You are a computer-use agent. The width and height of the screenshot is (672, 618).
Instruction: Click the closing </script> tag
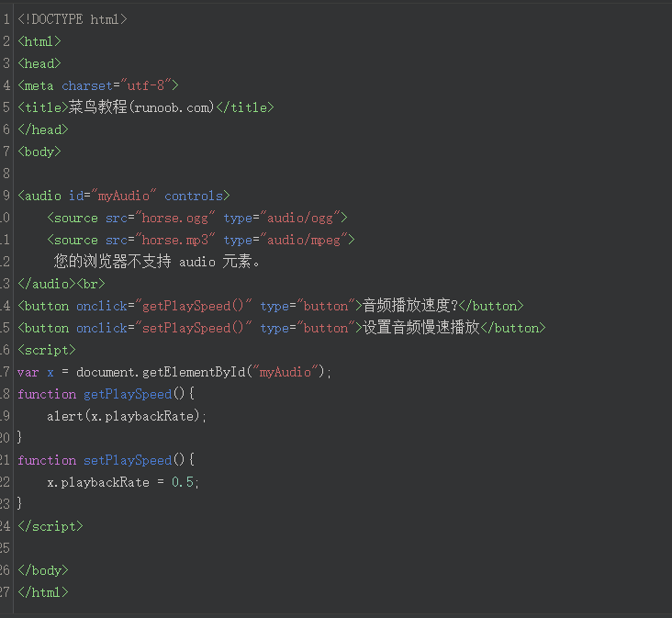tap(50, 526)
